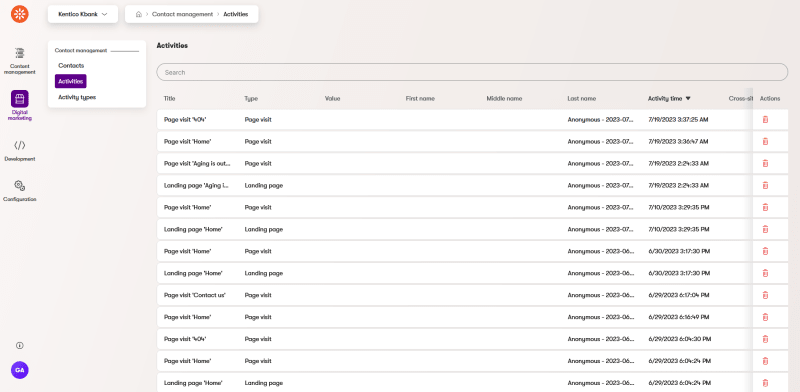
Task: Sort by the Type column header
Action: pos(251,99)
